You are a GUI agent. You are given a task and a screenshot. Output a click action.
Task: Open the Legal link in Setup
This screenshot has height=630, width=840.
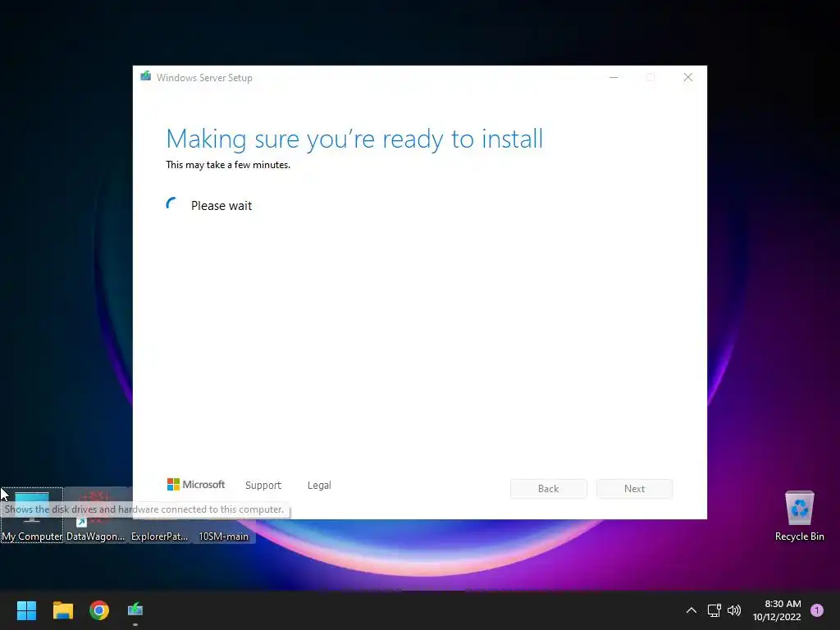319,486
